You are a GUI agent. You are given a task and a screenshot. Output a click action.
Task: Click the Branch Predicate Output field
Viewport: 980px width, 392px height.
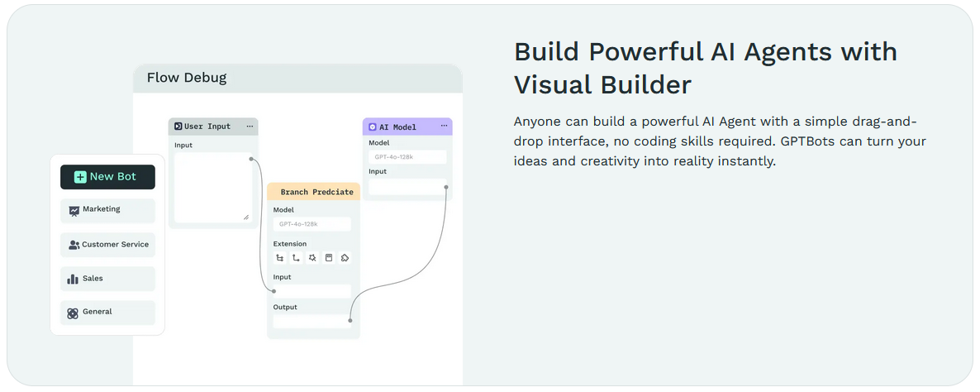click(312, 322)
